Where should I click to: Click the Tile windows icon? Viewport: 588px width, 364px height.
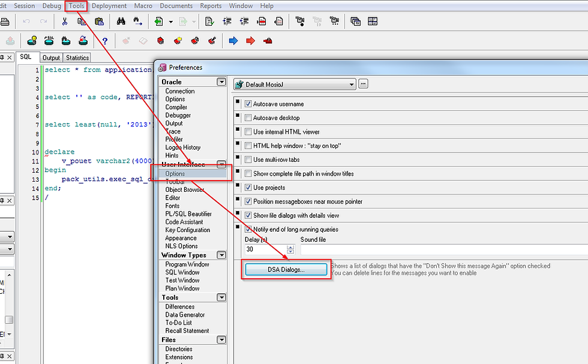tap(373, 22)
